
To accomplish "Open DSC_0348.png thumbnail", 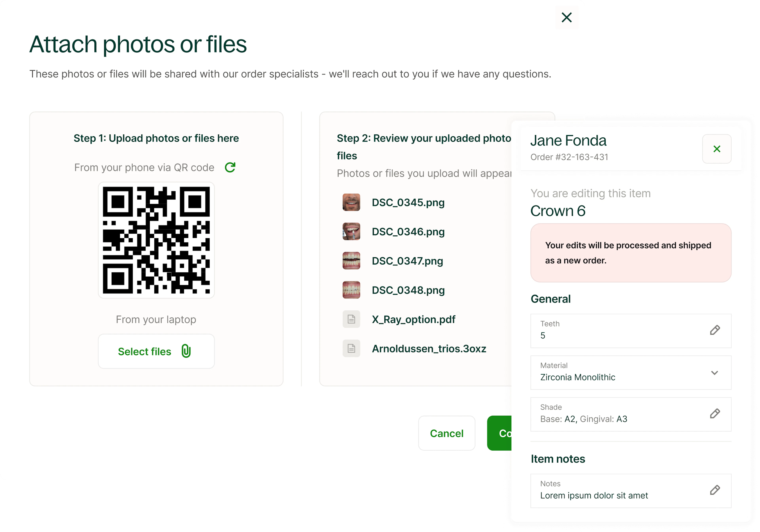I will click(351, 290).
